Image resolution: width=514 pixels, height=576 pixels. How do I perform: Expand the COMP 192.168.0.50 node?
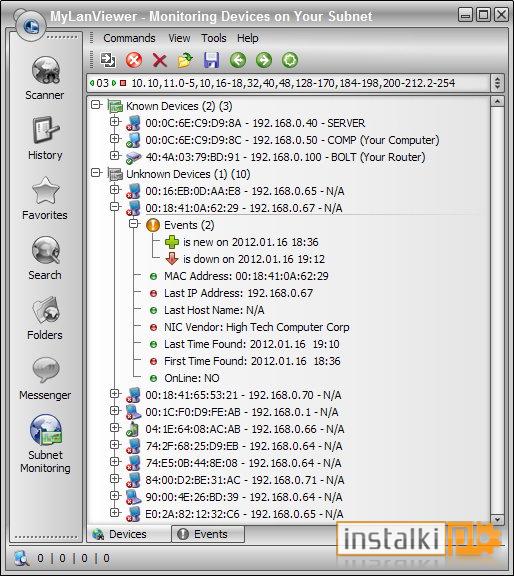[x=115, y=138]
